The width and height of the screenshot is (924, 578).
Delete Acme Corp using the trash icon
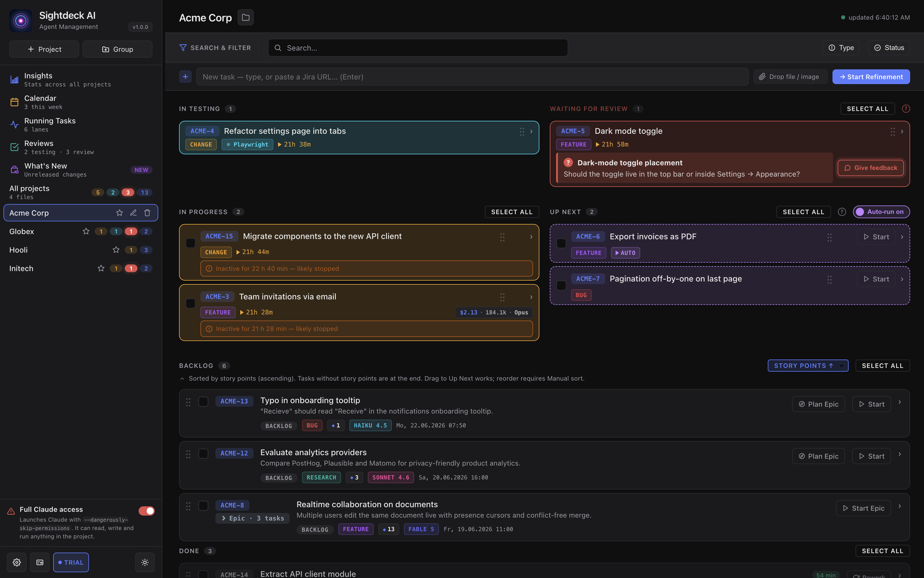[x=147, y=213]
